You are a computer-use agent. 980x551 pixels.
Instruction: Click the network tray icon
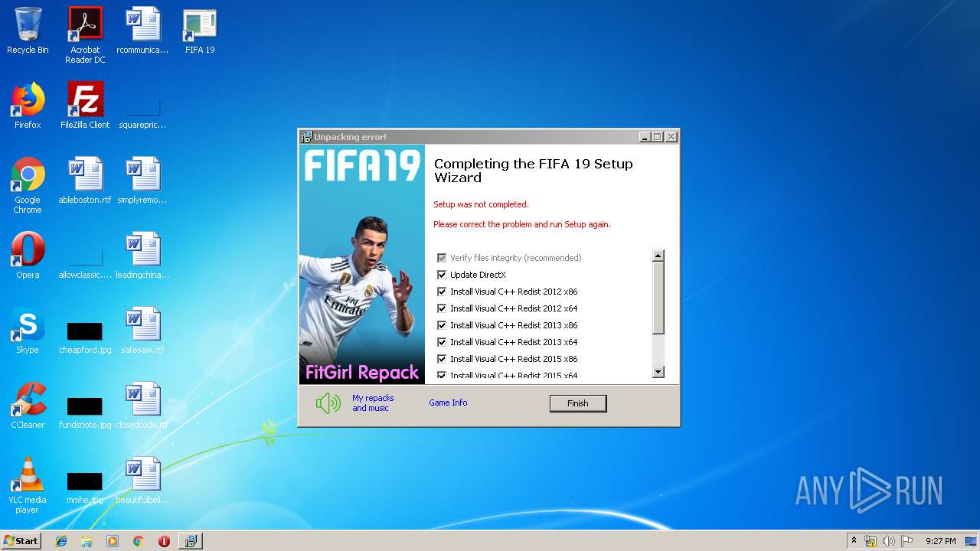click(871, 541)
